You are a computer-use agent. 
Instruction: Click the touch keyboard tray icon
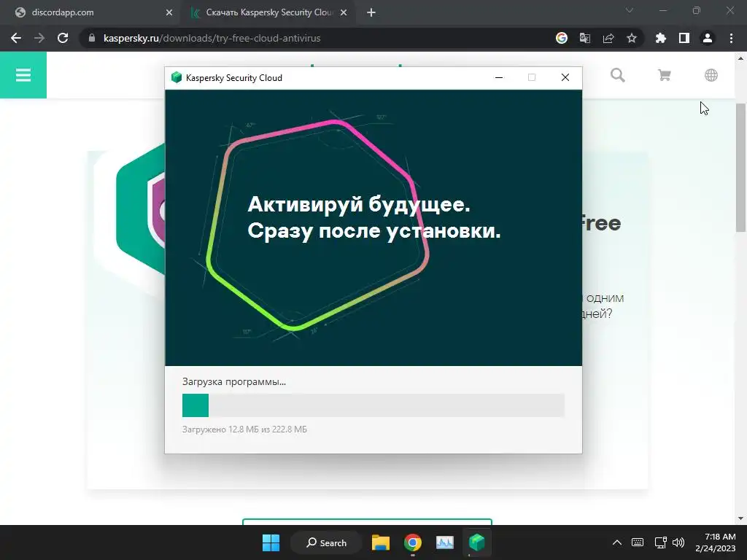coord(638,542)
